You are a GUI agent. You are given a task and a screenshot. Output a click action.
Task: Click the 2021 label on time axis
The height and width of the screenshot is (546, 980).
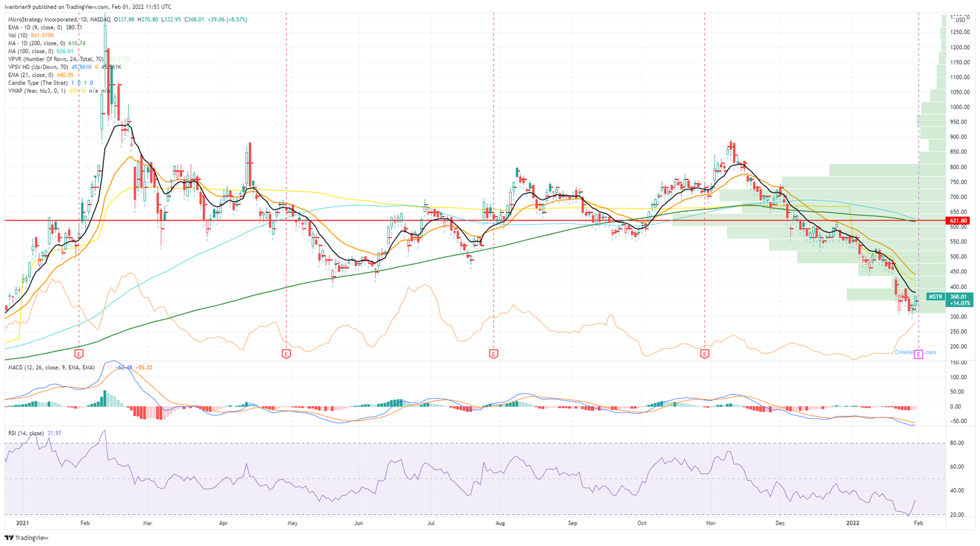click(23, 523)
